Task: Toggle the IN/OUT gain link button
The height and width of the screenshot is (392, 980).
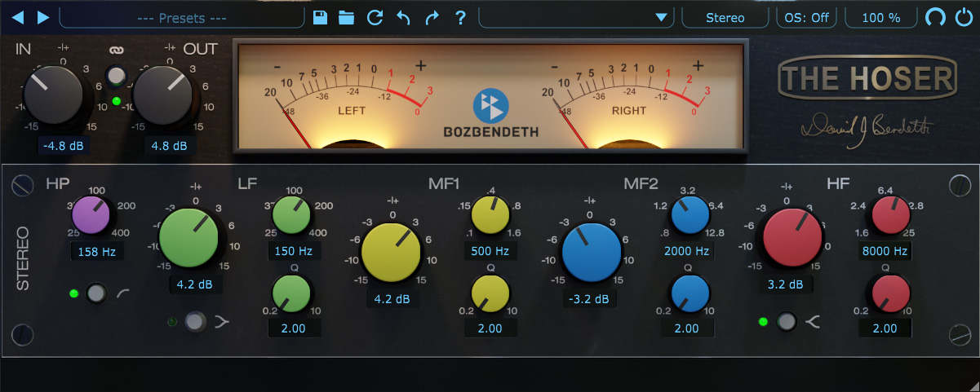Action: click(117, 77)
